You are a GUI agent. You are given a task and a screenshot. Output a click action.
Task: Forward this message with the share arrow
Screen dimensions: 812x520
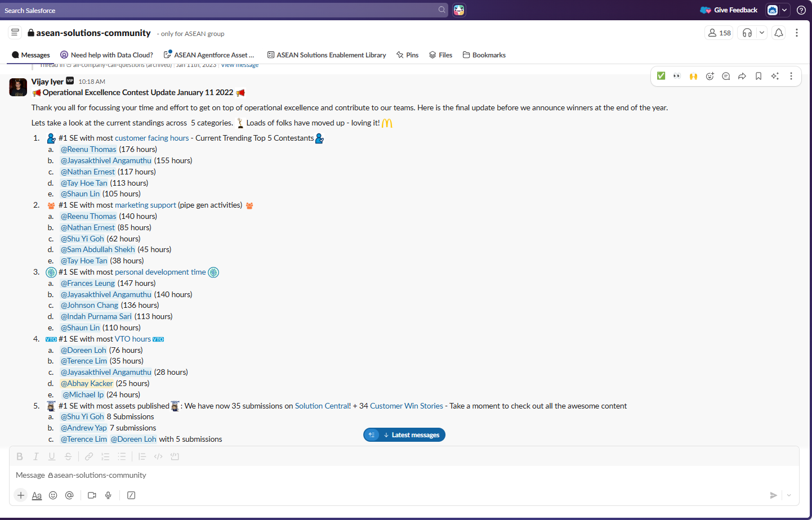point(742,77)
